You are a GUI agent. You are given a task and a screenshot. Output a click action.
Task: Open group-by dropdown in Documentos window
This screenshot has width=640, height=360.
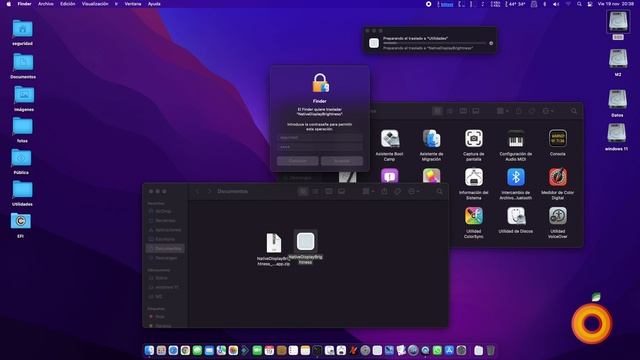click(x=368, y=191)
